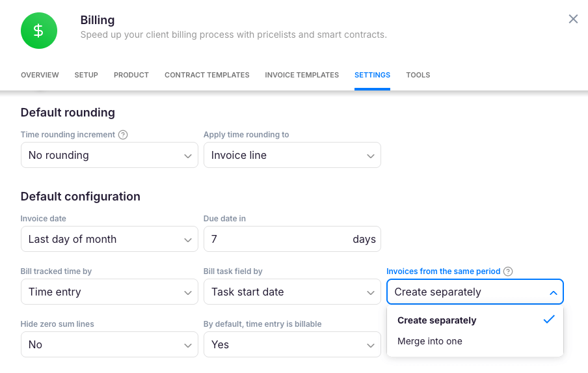The width and height of the screenshot is (588, 373).
Task: Click help icon next to Time rounding increment
Action: pyautogui.click(x=123, y=135)
